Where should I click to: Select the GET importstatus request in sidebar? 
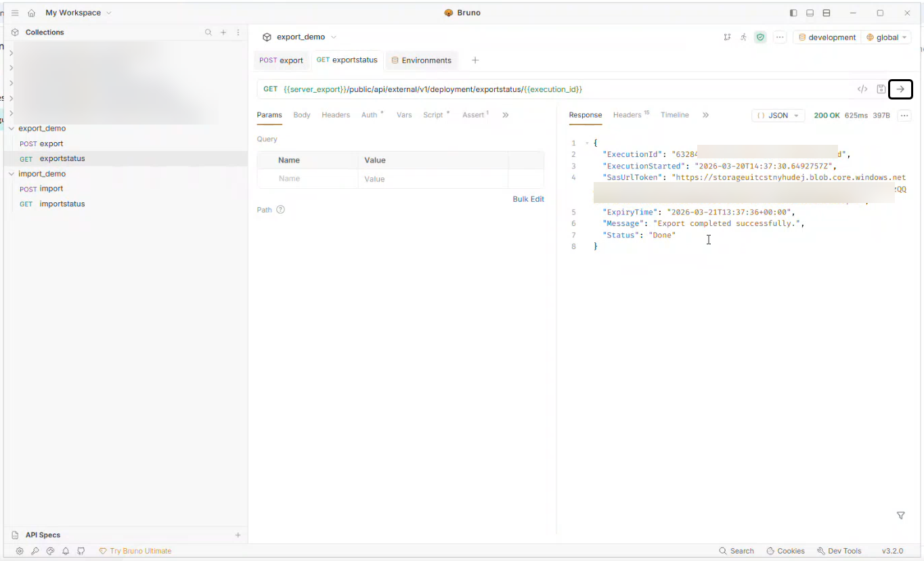(x=125, y=204)
